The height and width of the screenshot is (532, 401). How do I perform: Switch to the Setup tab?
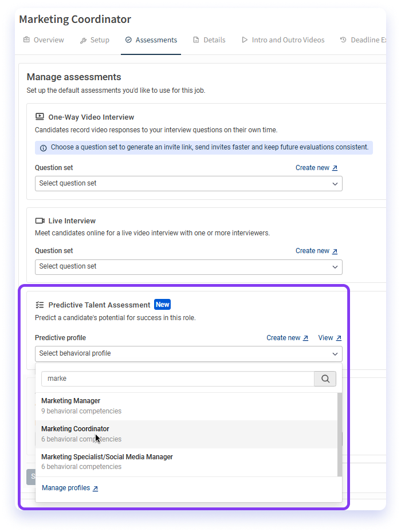(x=95, y=40)
